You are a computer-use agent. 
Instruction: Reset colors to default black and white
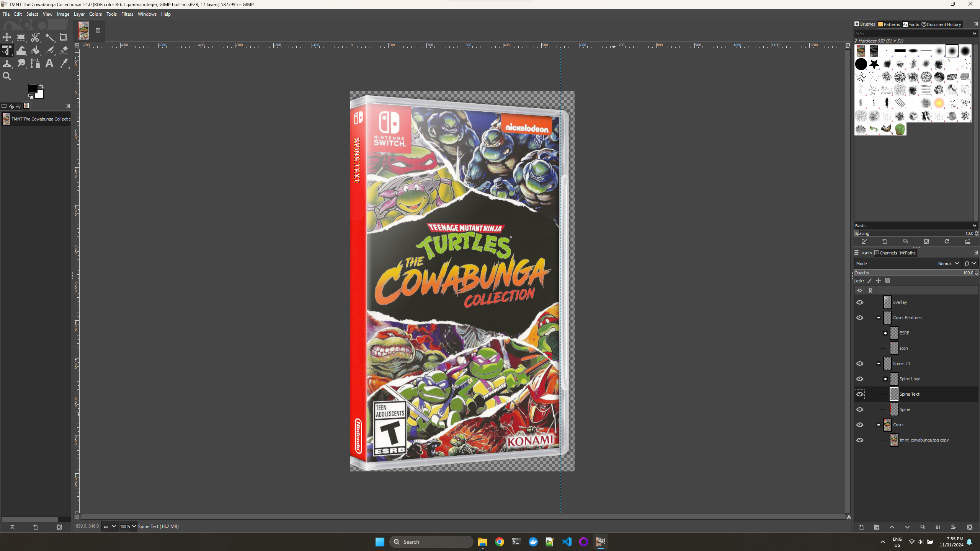(x=31, y=96)
